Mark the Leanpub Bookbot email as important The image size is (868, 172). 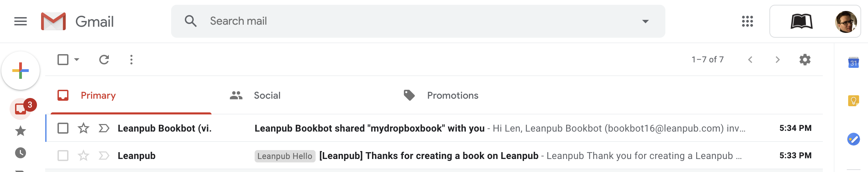(104, 128)
